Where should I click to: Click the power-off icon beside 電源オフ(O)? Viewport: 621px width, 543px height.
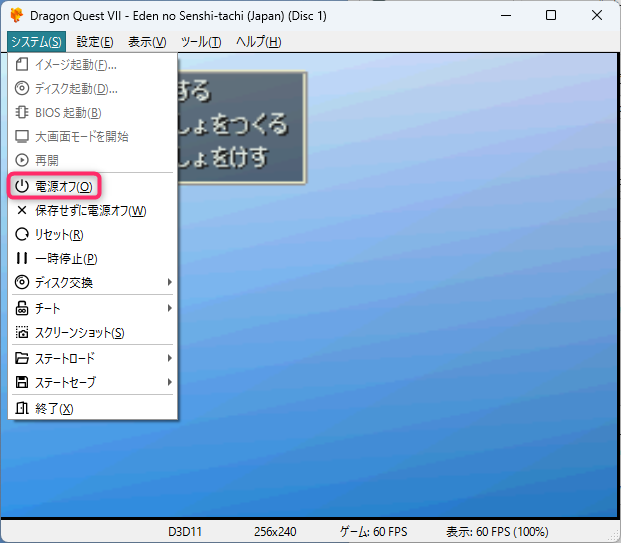pyautogui.click(x=22, y=186)
